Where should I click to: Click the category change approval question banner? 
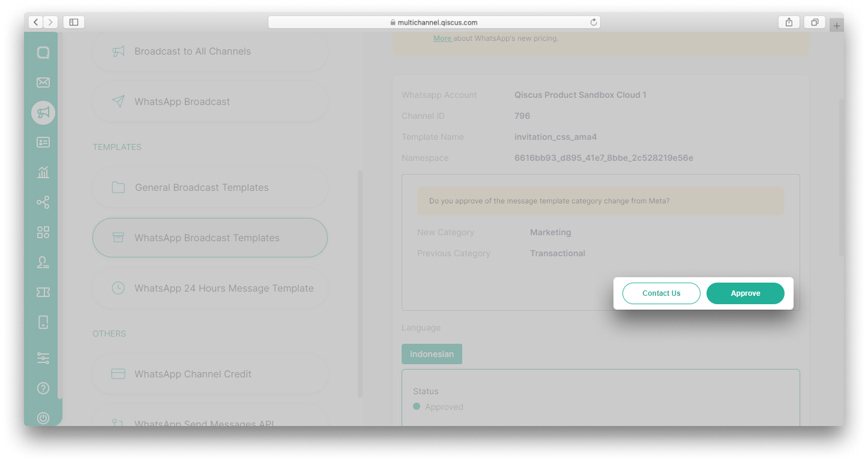tap(601, 201)
